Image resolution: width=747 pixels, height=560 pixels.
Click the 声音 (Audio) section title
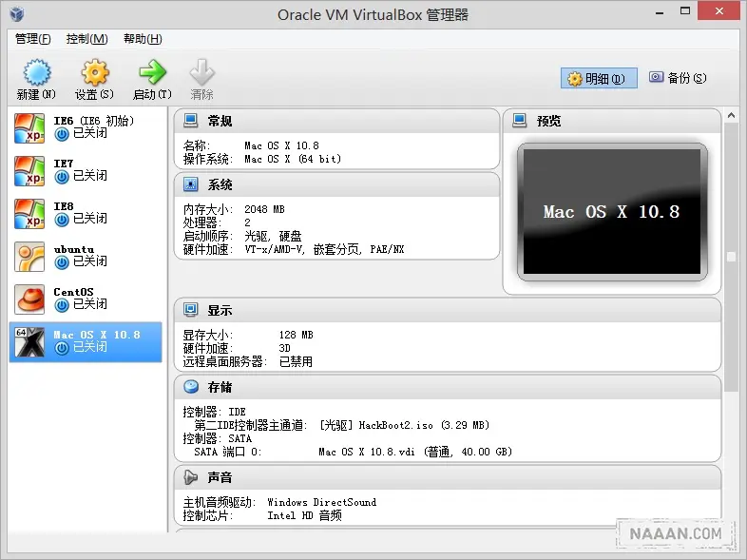point(220,477)
